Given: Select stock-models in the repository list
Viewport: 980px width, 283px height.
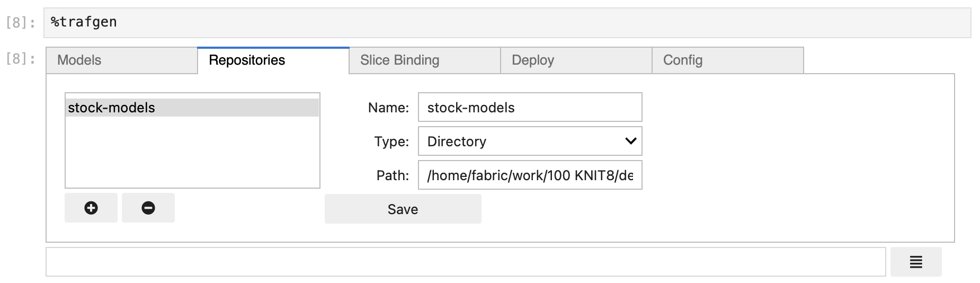Looking at the screenshot, I should point(192,108).
